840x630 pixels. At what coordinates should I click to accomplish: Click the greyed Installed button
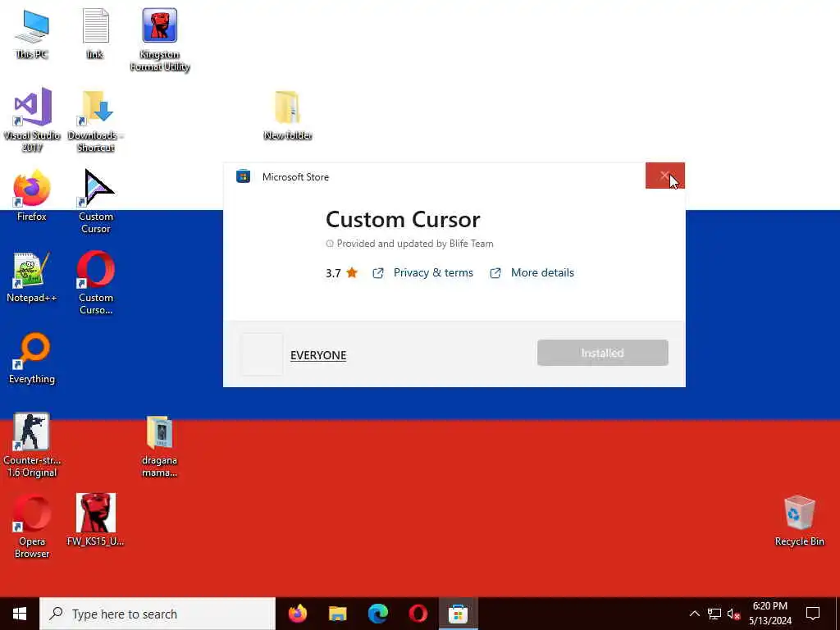click(x=603, y=353)
